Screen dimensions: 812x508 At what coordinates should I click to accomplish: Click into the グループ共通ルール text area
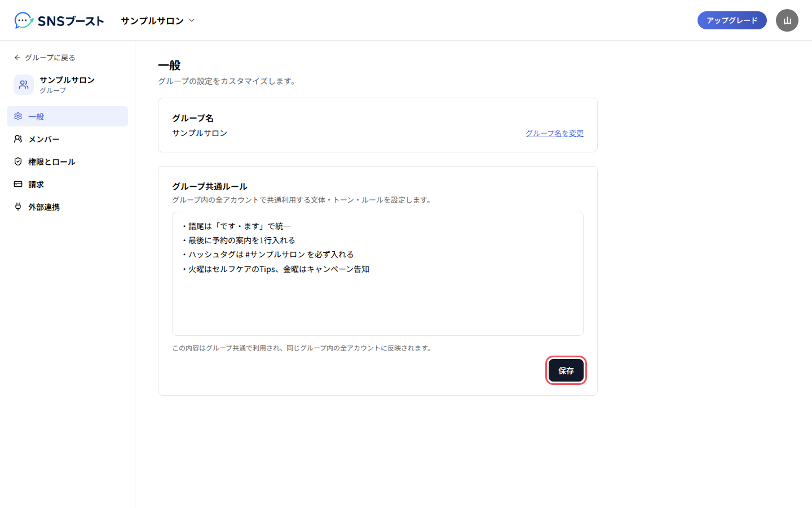click(x=378, y=274)
